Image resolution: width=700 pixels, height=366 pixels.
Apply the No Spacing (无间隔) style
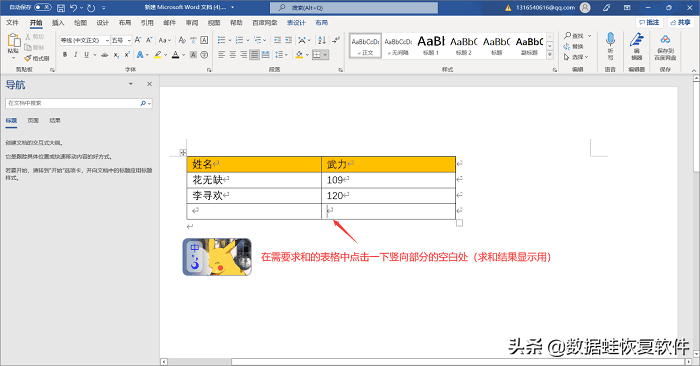point(398,46)
